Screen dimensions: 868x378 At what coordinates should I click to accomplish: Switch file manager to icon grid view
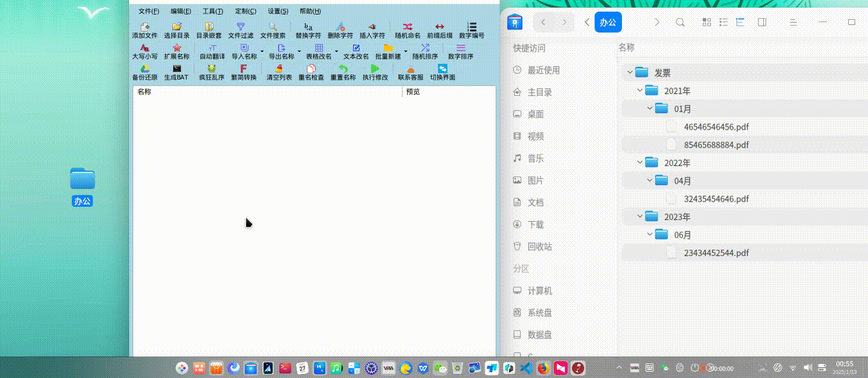point(707,22)
